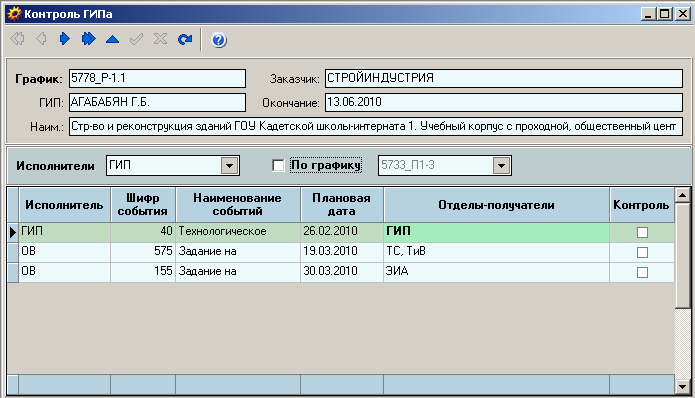This screenshot has height=398, width=695.
Task: Click the sun application icon in title bar
Action: pos(14,14)
